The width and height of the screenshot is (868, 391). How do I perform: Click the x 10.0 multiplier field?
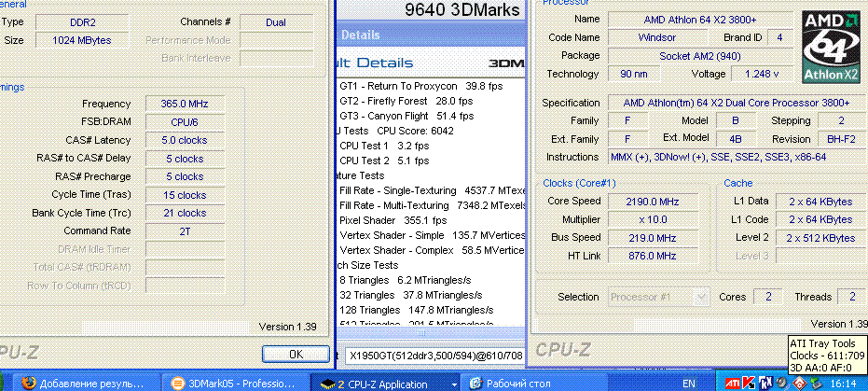653,219
